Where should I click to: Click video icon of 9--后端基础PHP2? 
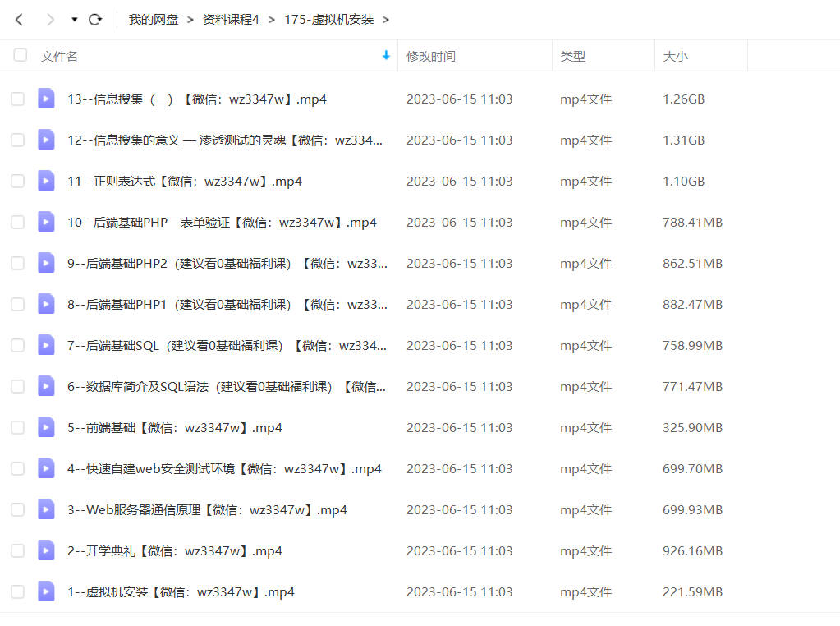tap(46, 263)
